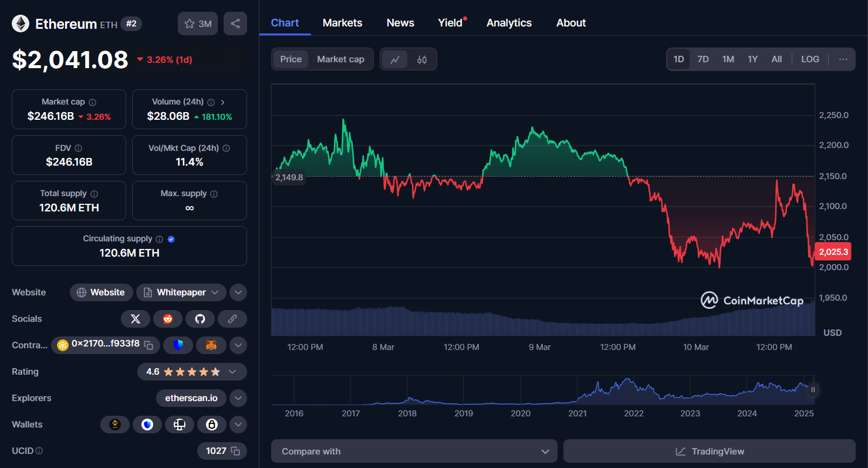The height and width of the screenshot is (468, 868).
Task: Copy the UCID 1027 value
Action: (x=235, y=451)
